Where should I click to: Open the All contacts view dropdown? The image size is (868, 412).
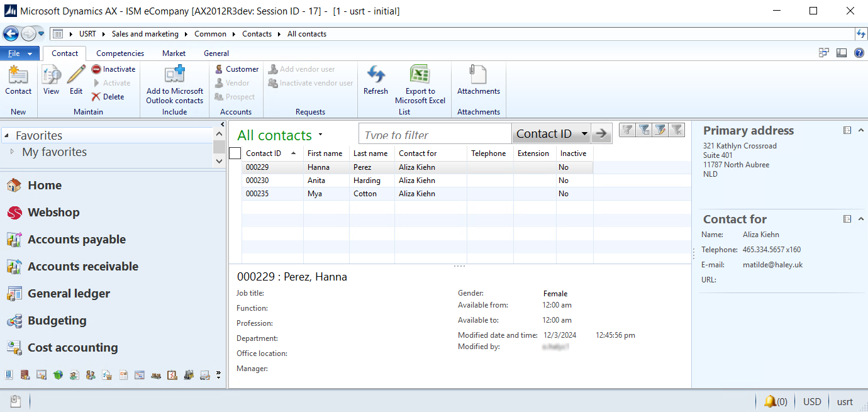(320, 135)
